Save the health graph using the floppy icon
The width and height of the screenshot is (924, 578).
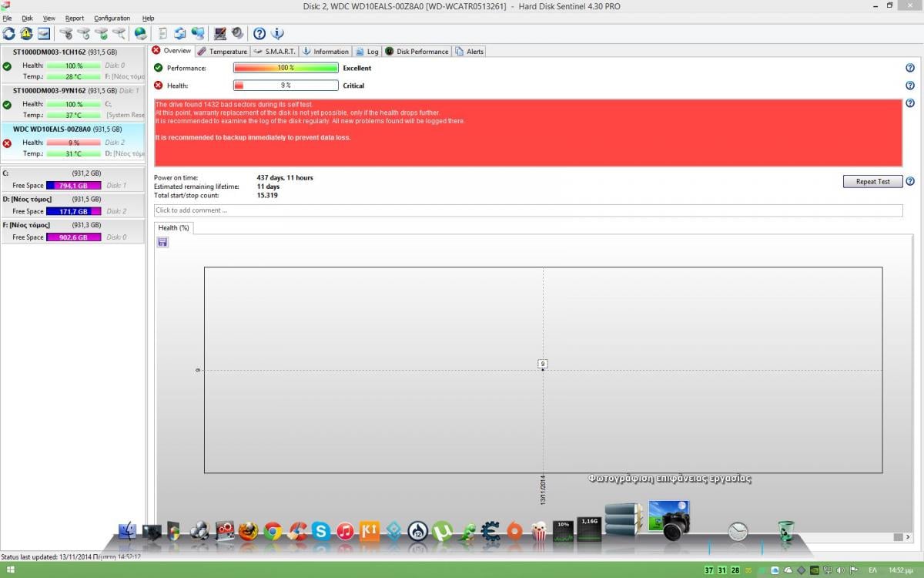tap(162, 242)
